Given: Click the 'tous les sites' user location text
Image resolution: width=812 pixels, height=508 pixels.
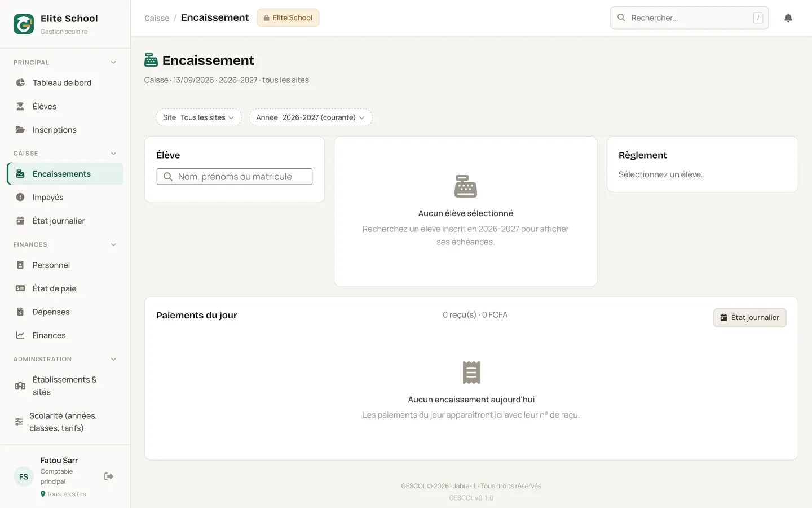Looking at the screenshot, I should point(67,494).
